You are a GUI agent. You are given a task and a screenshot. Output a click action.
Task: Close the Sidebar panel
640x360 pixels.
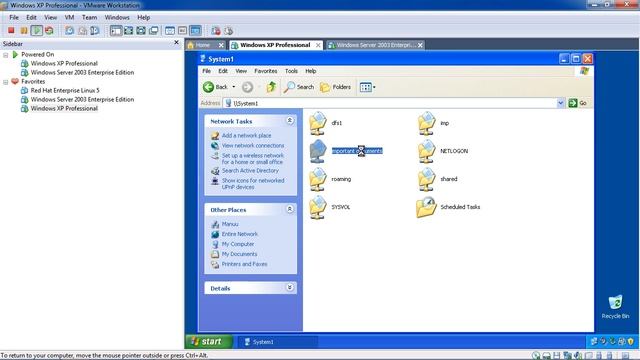click(176, 42)
